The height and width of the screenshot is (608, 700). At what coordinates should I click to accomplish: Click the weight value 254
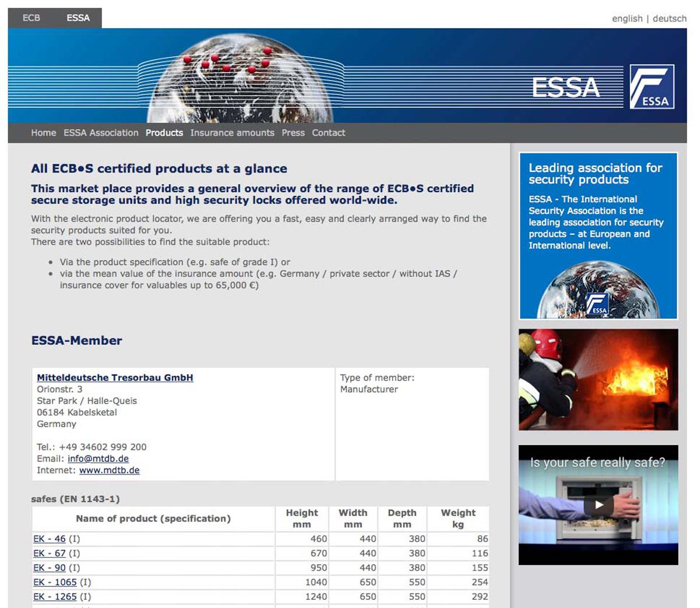(480, 582)
